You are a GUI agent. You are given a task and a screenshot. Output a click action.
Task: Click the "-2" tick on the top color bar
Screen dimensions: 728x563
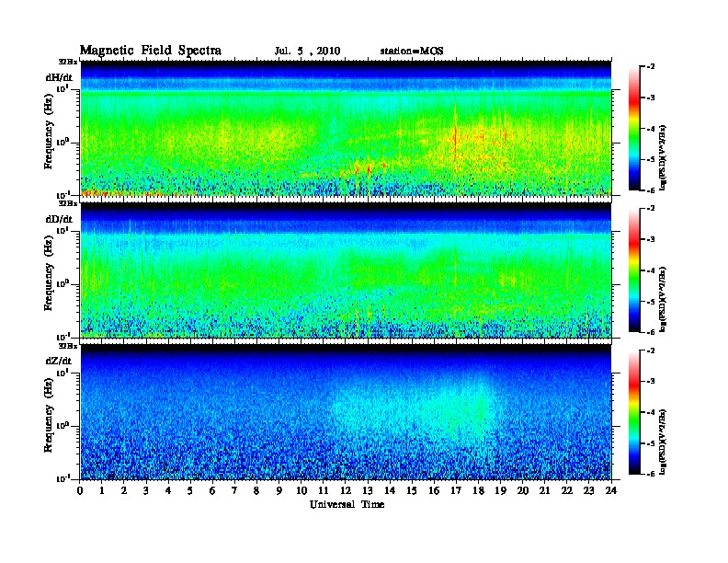(x=651, y=67)
